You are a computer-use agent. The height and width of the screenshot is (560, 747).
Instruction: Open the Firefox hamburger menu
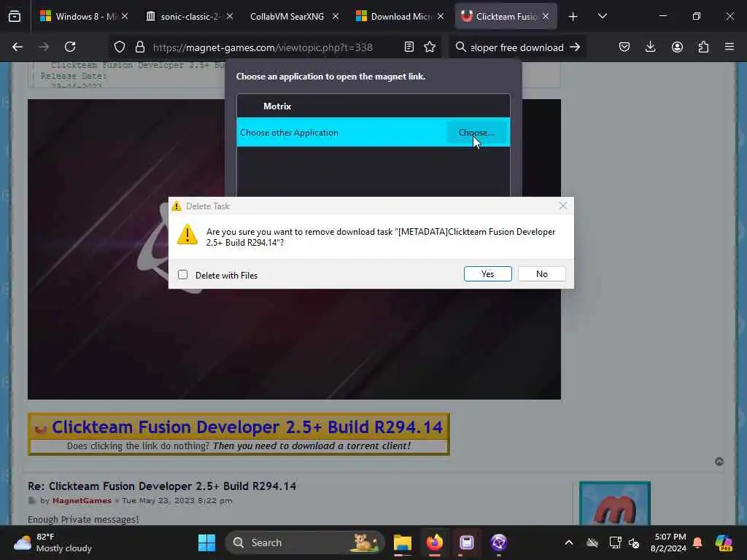pos(729,47)
